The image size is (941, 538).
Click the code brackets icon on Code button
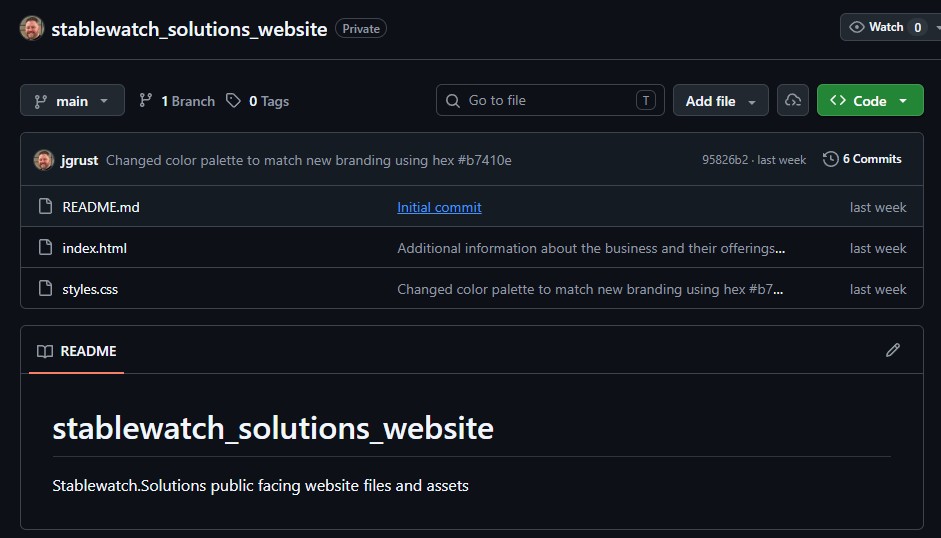(x=838, y=100)
